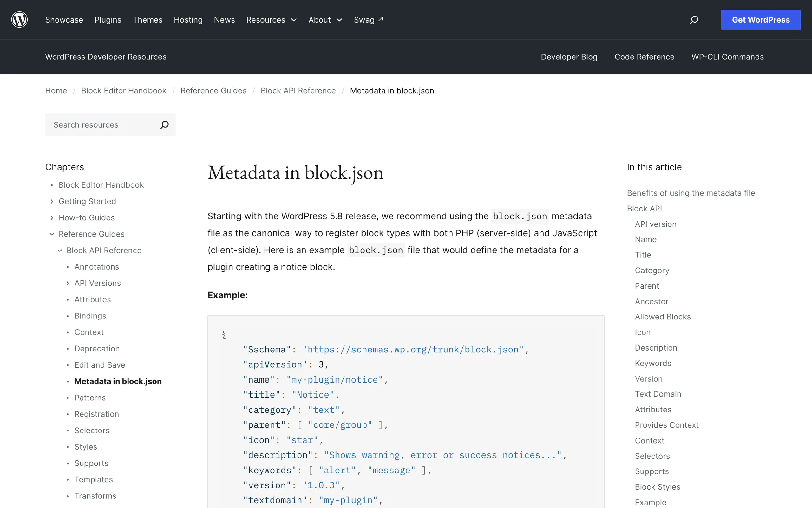
Task: Click WordPress Developer Resources title link
Action: click(106, 57)
